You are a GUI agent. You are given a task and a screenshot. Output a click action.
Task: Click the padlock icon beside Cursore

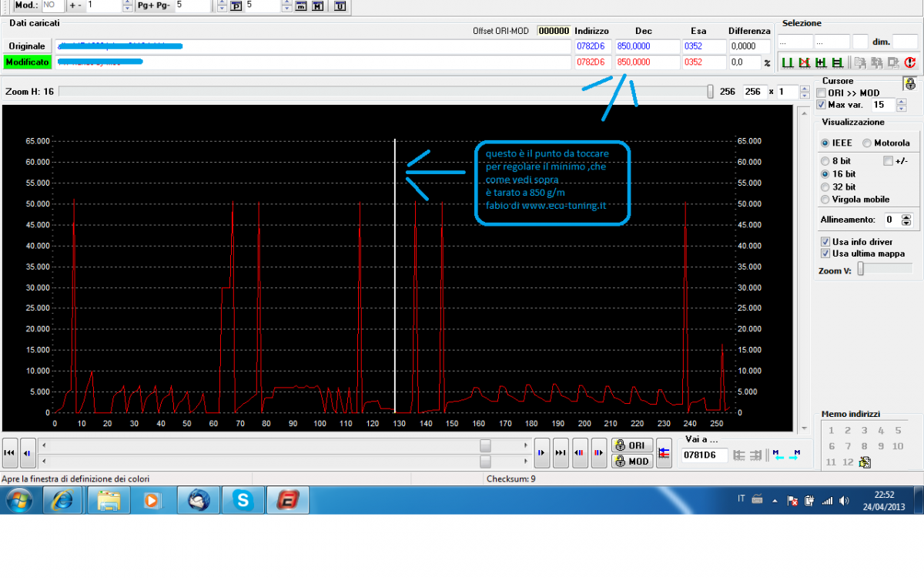pos(909,83)
